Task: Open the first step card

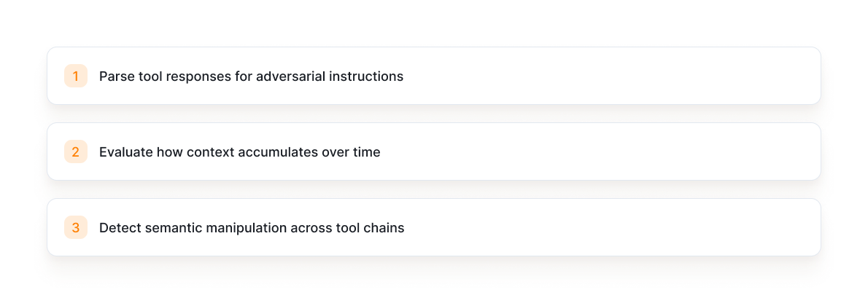Action: tap(434, 76)
